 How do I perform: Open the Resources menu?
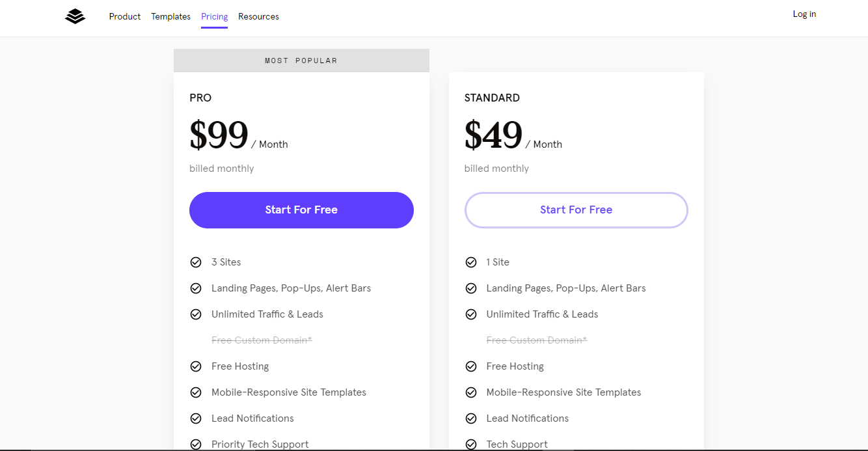tap(258, 17)
